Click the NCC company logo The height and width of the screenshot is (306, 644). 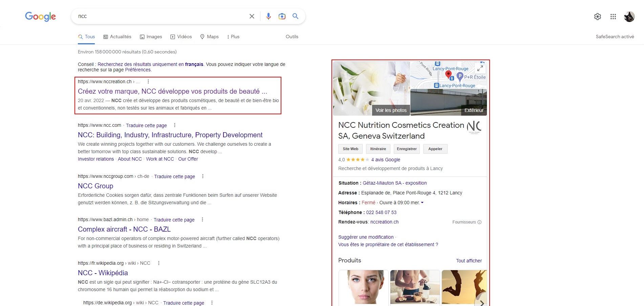[474, 127]
